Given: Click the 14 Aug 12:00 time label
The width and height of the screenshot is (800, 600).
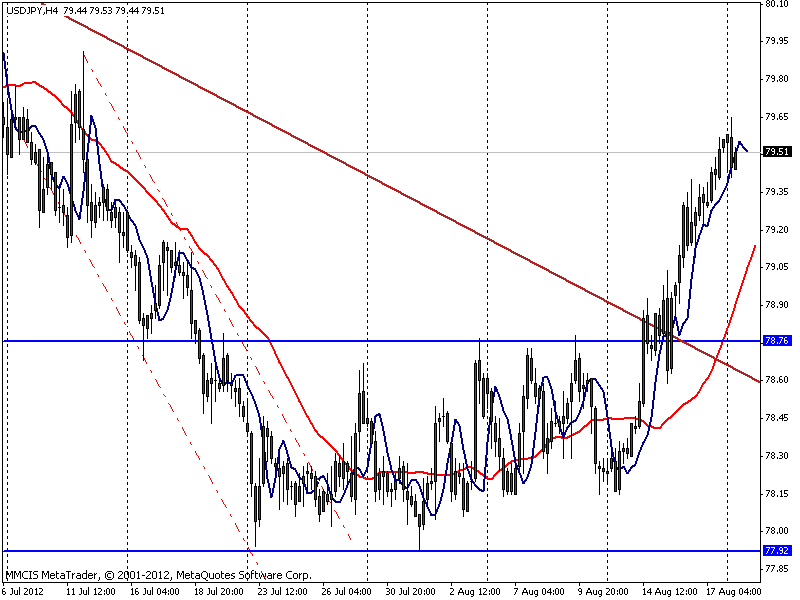Looking at the screenshot, I should click(x=669, y=592).
